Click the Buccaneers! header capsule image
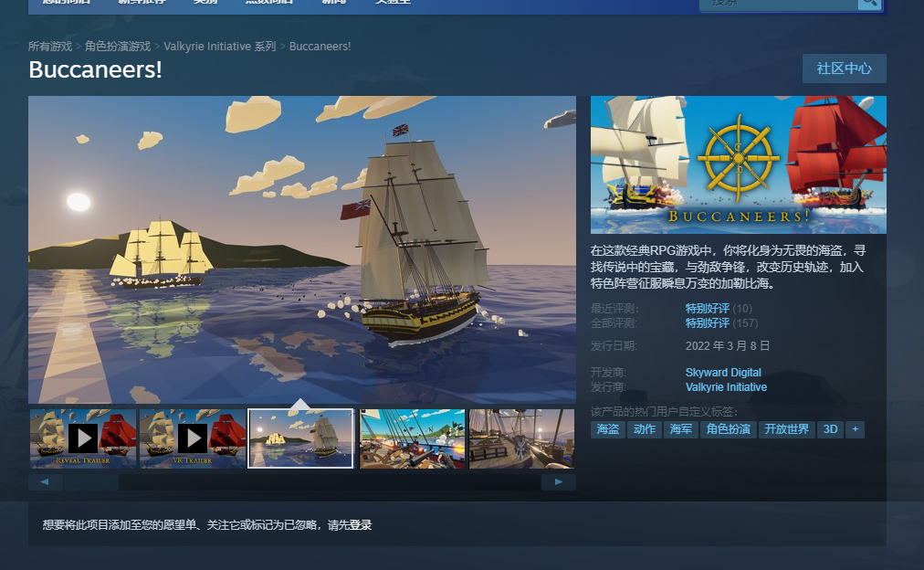Screen dimensions: 924x570 click(x=739, y=164)
